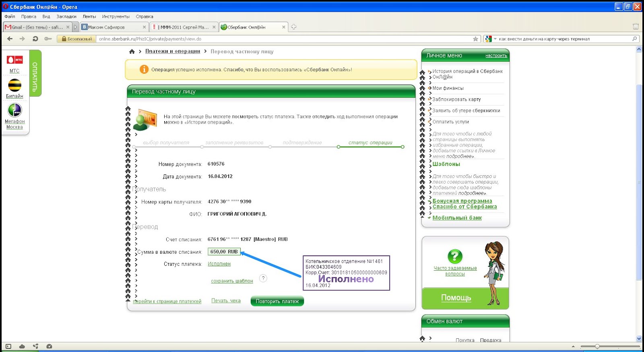Click the Opera Unite cloud icon
Image resolution: width=644 pixels, height=352 pixels.
22,346
